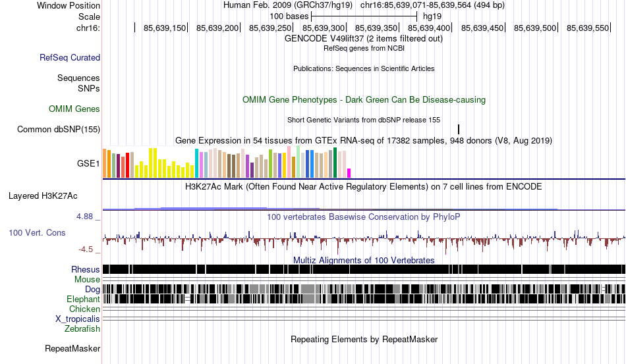Select the Elephant alignment species label
The image size is (626, 364).
pyautogui.click(x=83, y=299)
